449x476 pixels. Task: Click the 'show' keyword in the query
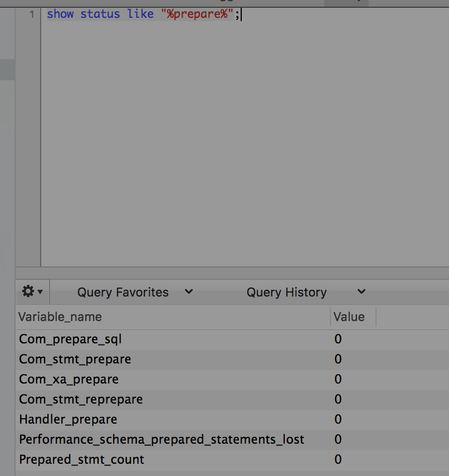[60, 14]
